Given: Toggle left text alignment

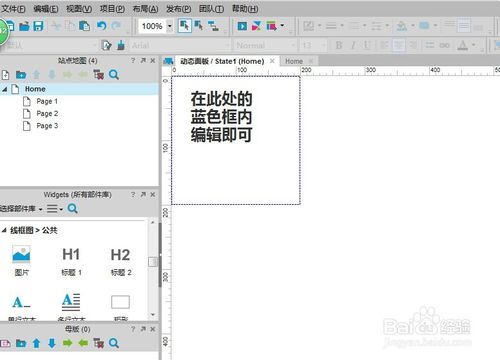Looking at the screenshot, I should coord(384,45).
